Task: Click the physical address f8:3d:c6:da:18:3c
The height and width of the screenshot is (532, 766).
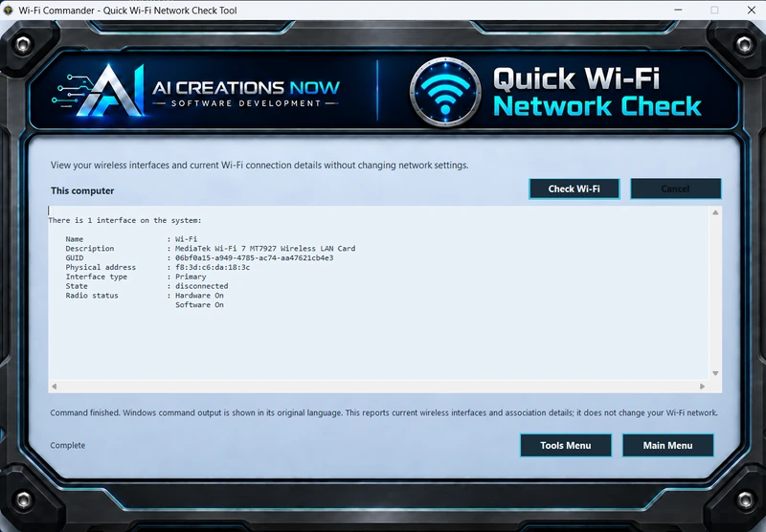Action: click(x=213, y=268)
